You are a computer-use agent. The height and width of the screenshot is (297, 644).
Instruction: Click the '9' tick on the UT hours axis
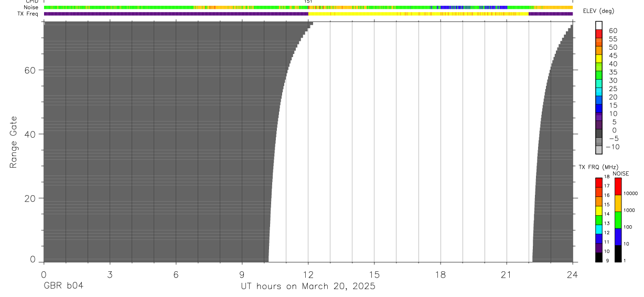(242, 274)
